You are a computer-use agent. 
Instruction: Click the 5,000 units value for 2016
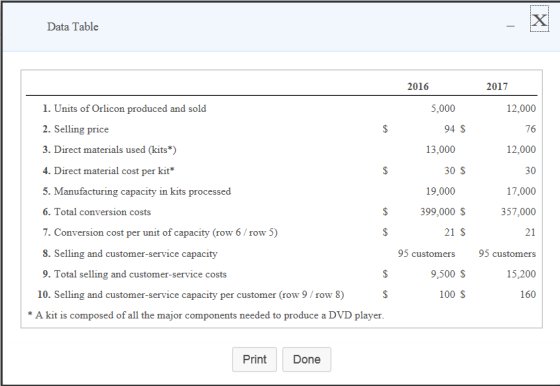(443, 109)
